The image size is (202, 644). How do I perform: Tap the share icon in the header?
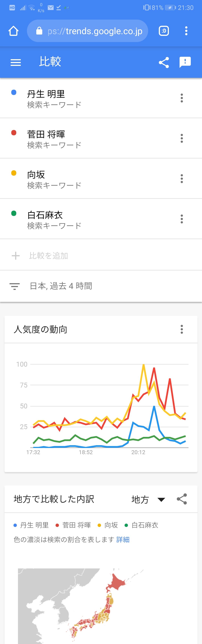point(164,62)
